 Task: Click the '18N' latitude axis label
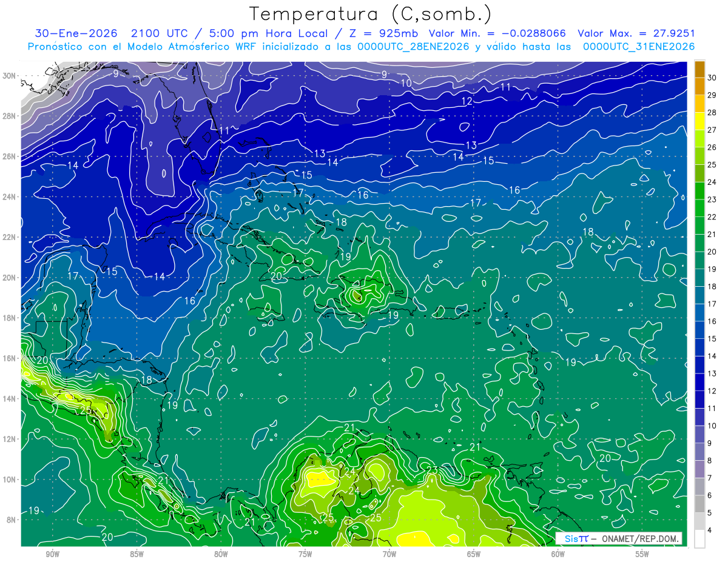9,318
